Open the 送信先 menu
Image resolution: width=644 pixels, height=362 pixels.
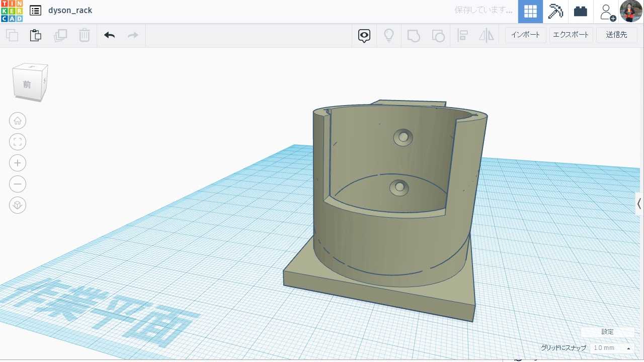pyautogui.click(x=616, y=35)
